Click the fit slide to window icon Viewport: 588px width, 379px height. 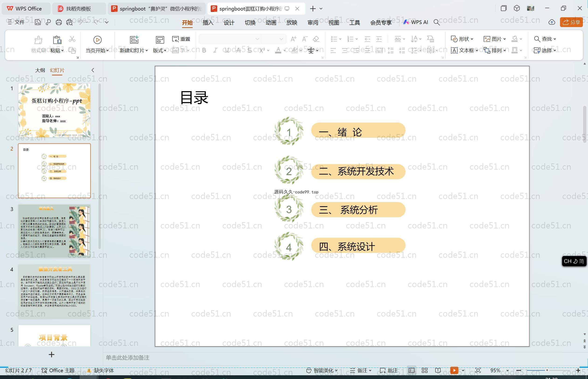478,370
